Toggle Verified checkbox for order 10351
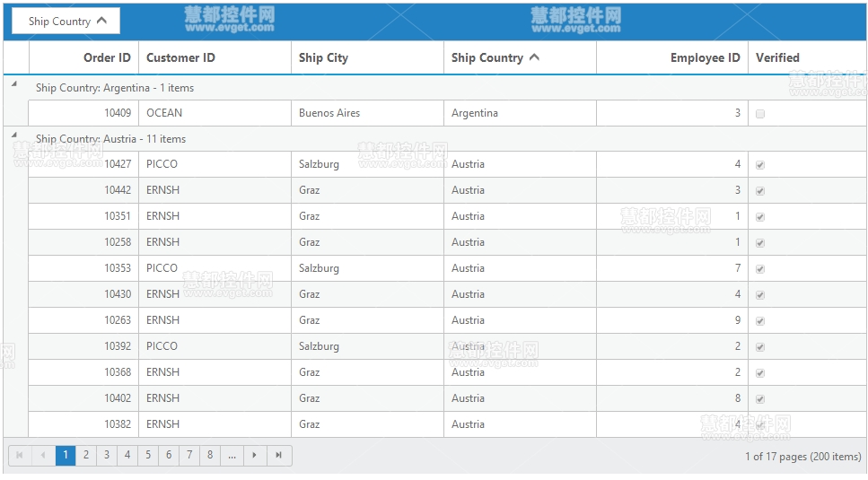The width and height of the screenshot is (868, 480). point(760,217)
